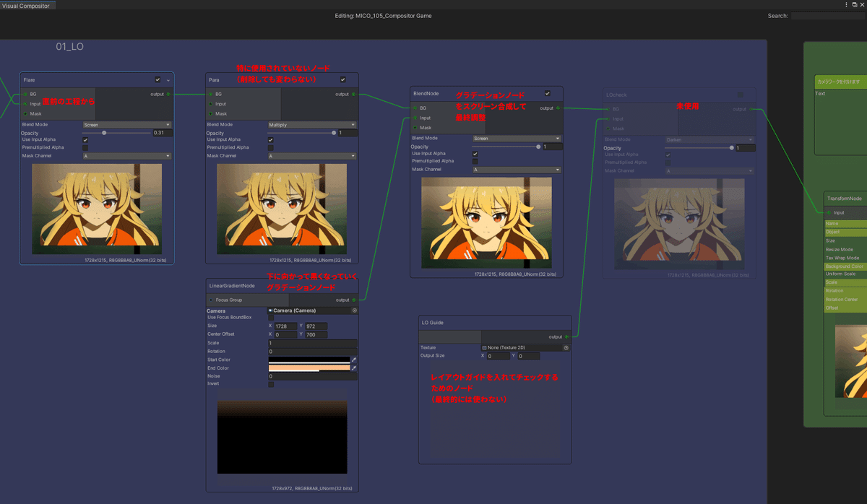Click LO Guide Output Size X field
867x504 pixels.
tap(499, 356)
